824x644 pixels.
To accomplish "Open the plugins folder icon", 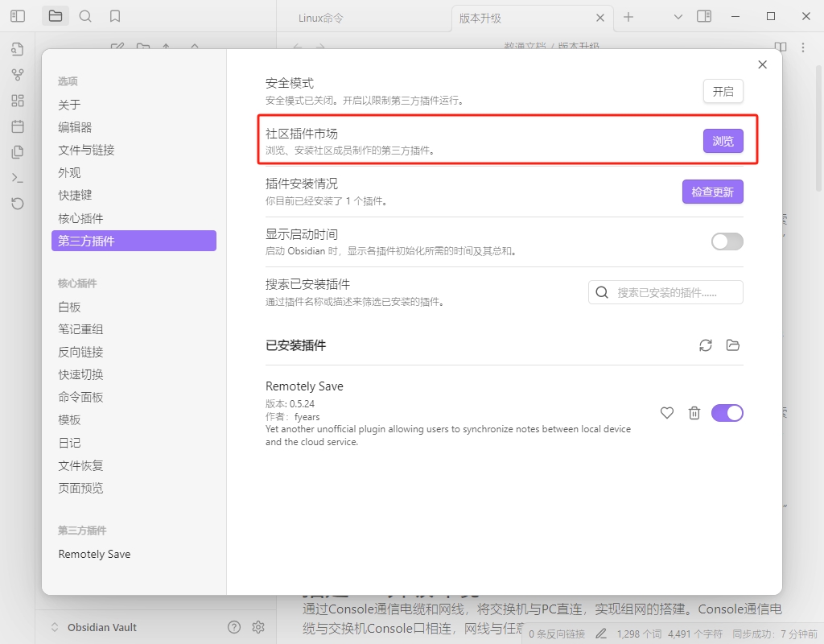I will tap(732, 345).
